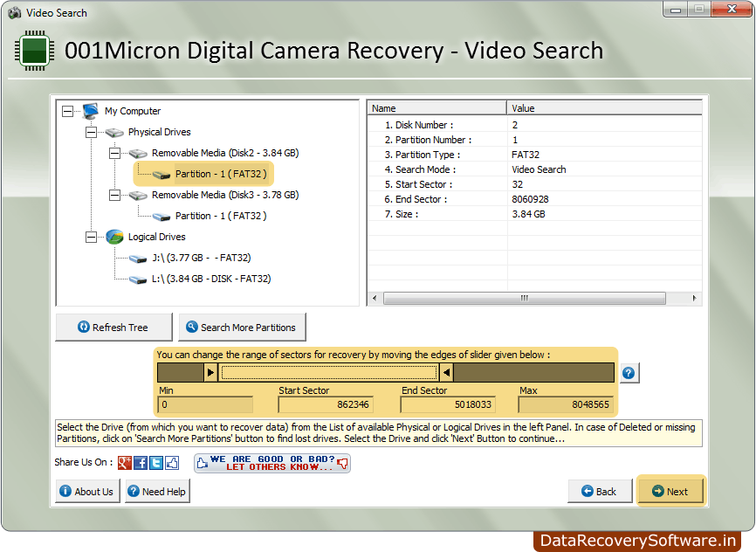The width and height of the screenshot is (756, 552).
Task: Select the 'Partition Type' row
Action: tap(534, 155)
